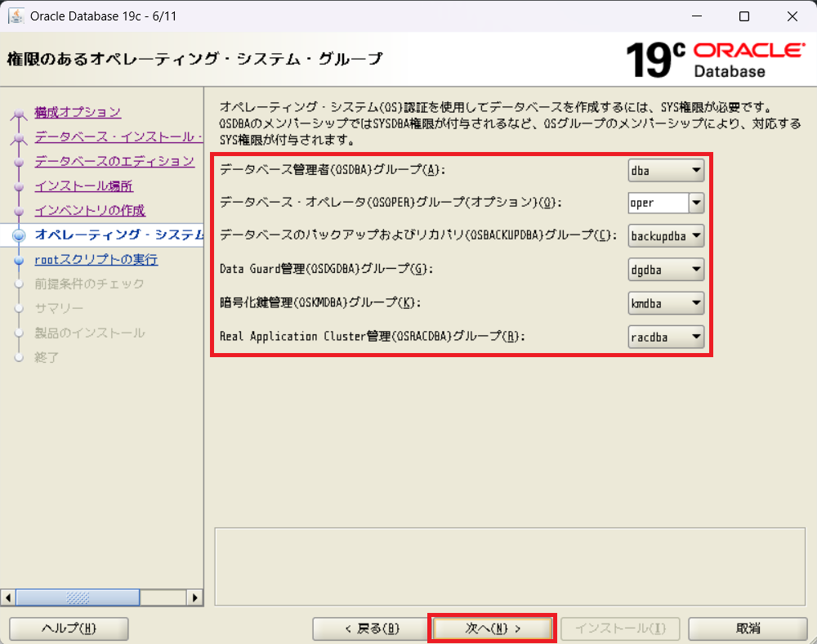Select the インベントリの作成 step link
Viewport: 817px width, 644px height.
90,210
